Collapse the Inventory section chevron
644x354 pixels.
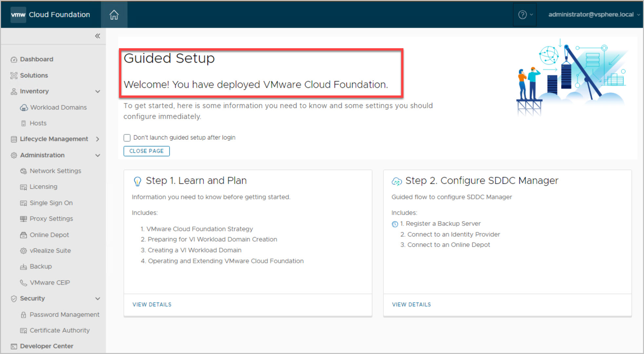[x=97, y=92]
